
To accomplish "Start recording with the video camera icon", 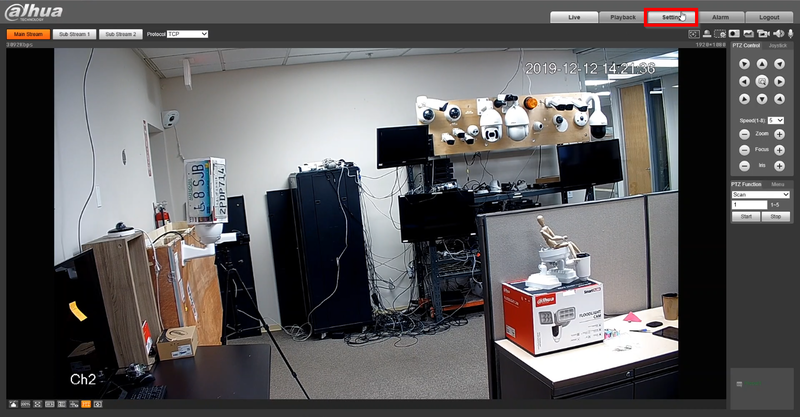I will click(x=763, y=34).
